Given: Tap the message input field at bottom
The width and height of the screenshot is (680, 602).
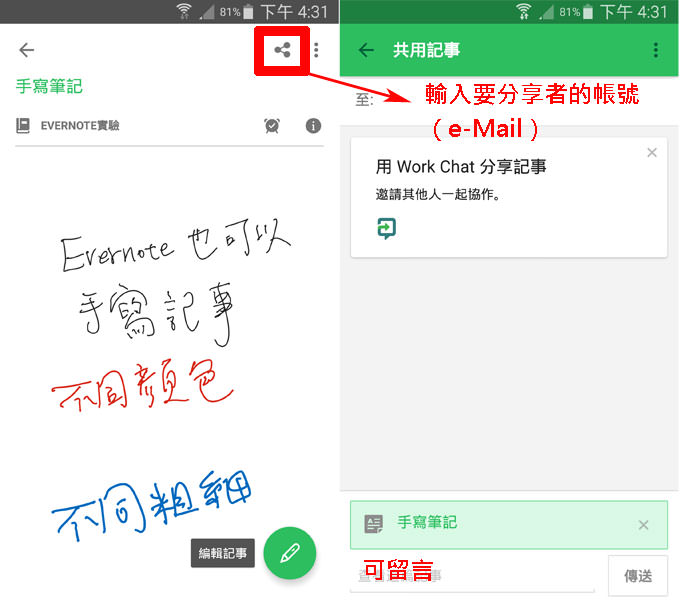Looking at the screenshot, I should [472, 576].
